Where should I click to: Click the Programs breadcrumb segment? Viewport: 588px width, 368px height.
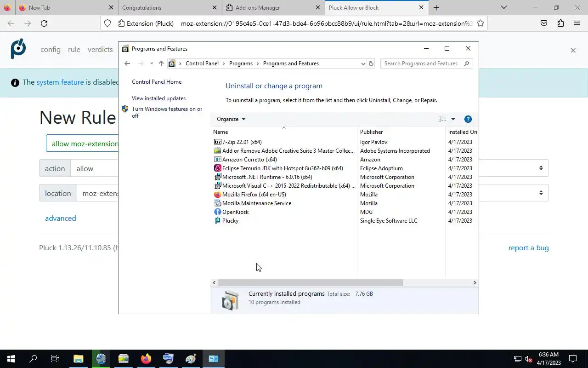tap(241, 63)
